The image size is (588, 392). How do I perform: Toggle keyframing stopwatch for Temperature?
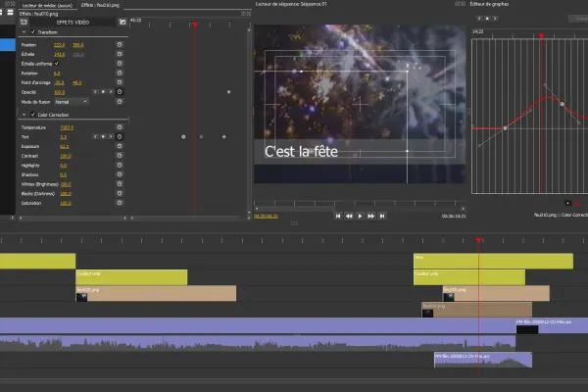(120, 127)
